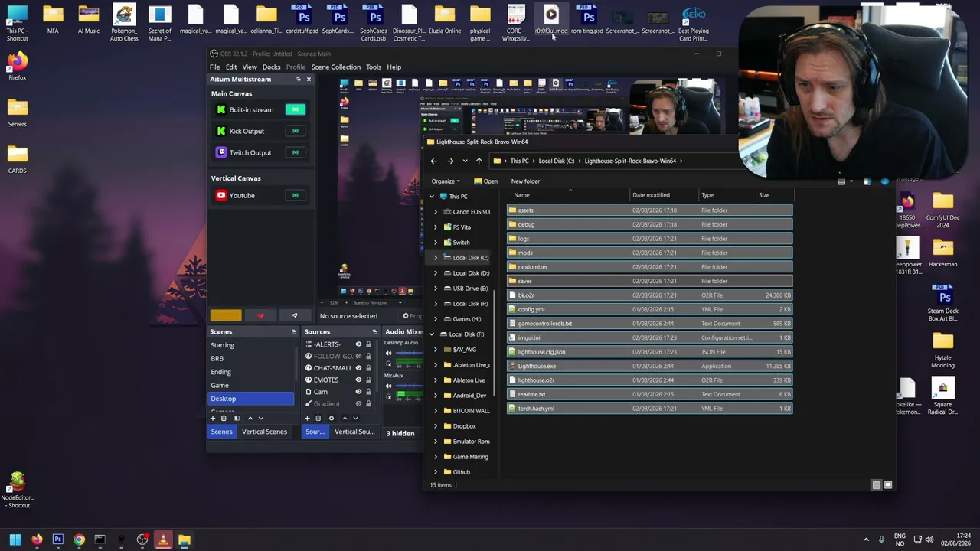Expand USB Drive (E:) tree node
980x551 pixels.
click(x=436, y=288)
